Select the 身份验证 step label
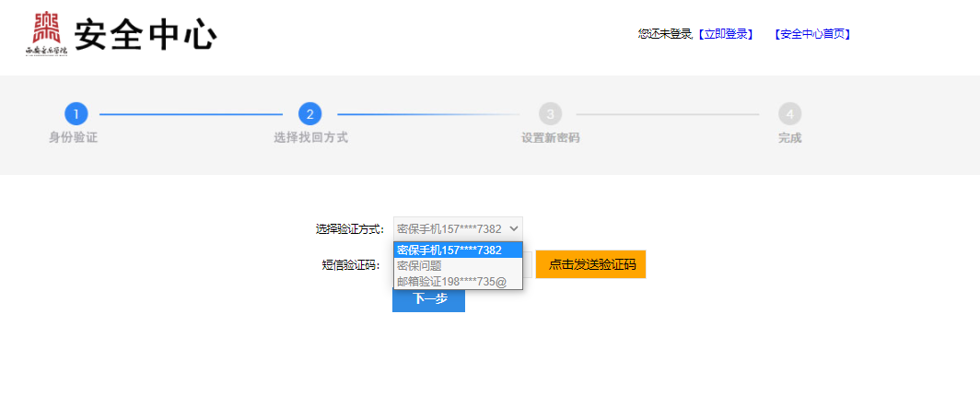 [73, 138]
